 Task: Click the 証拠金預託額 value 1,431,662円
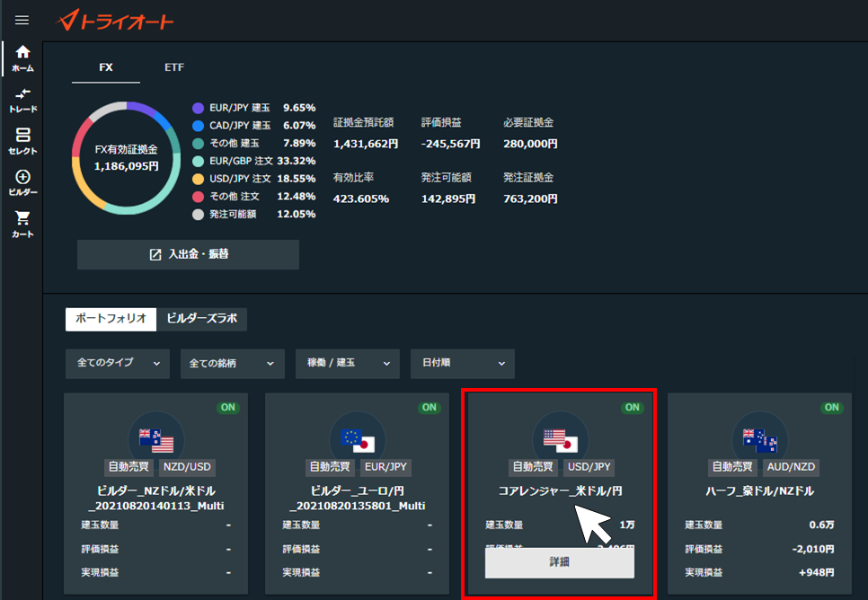coord(366,144)
